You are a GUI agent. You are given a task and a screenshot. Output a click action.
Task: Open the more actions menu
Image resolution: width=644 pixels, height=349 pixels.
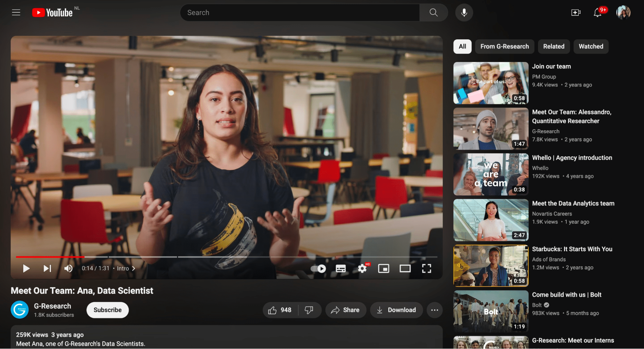(x=434, y=310)
